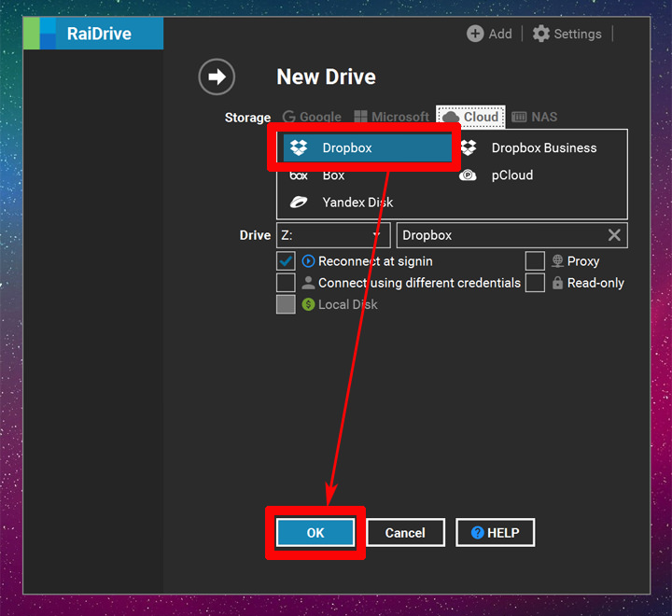Click the Read-only lock icon
This screenshot has width=672, height=616.
[x=557, y=283]
